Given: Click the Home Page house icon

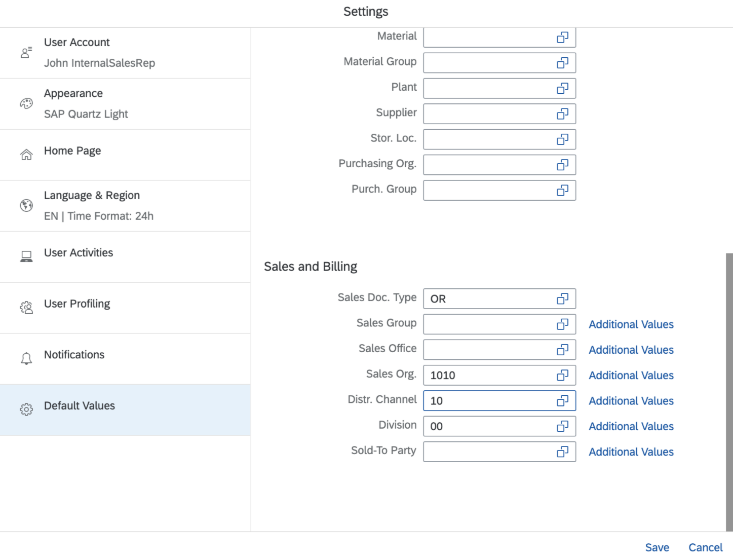Looking at the screenshot, I should pyautogui.click(x=26, y=155).
